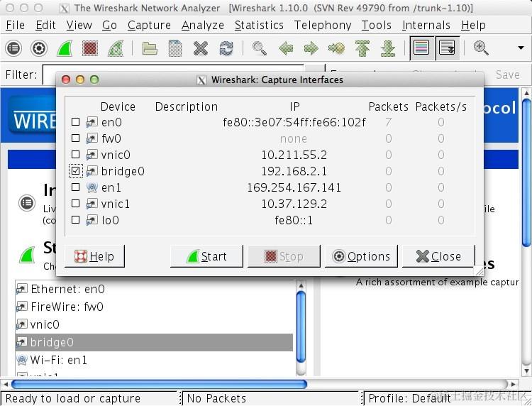Close capture file X toolbar icon
Screen dimensions: 532x406
[x=201, y=48]
